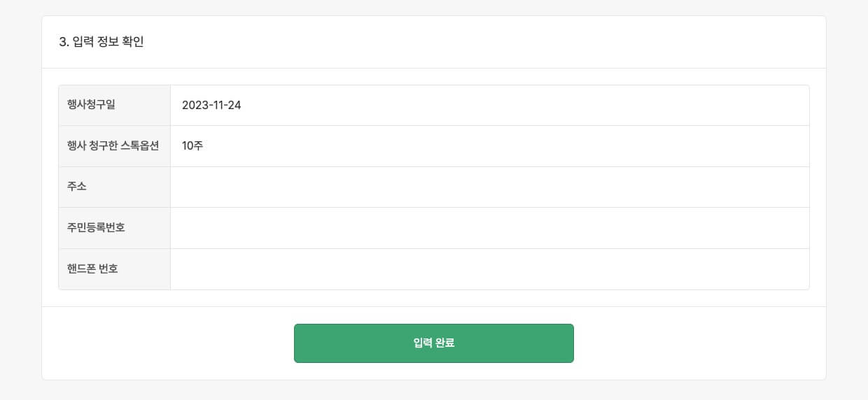Click the year 2023 in the date
This screenshot has width=868, height=400.
point(195,106)
